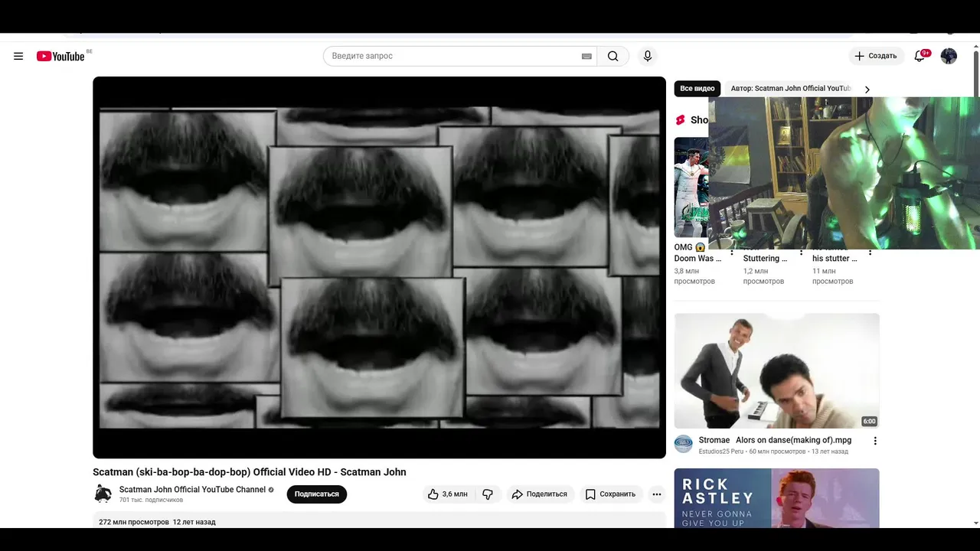Open the 'his stutter...' short title
Image resolution: width=980 pixels, height=551 pixels.
tap(835, 259)
